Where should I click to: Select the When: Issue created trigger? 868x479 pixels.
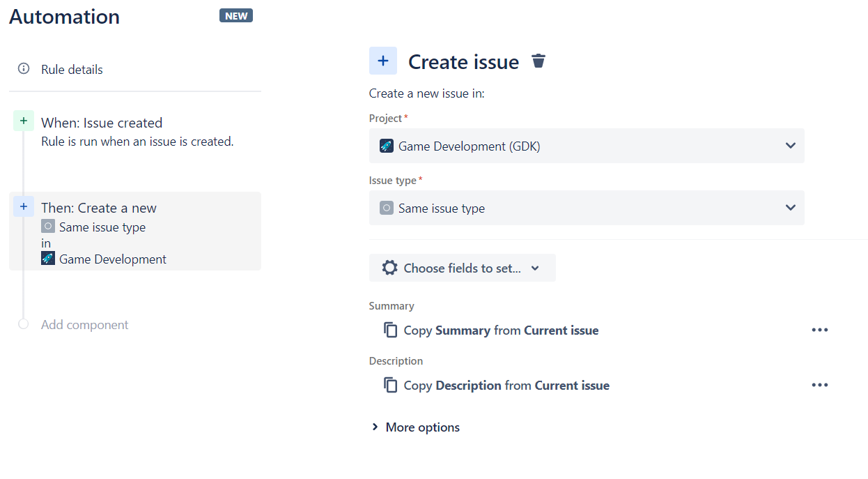(x=135, y=131)
